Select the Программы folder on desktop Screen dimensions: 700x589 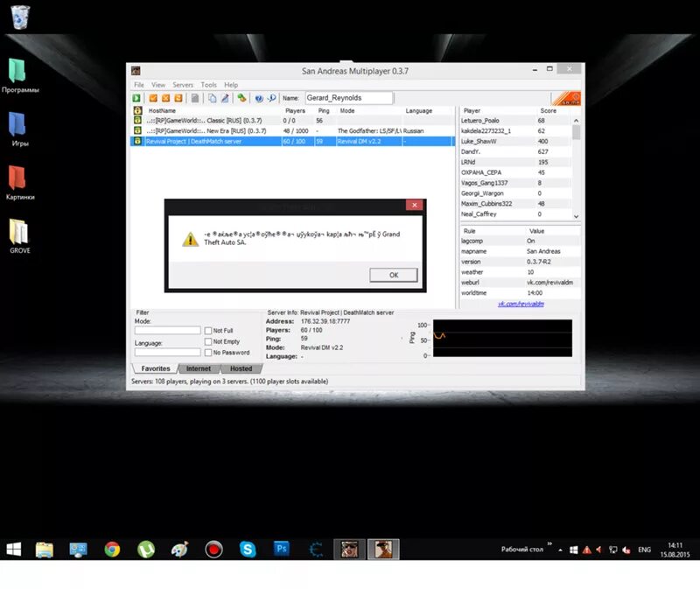tap(19, 76)
